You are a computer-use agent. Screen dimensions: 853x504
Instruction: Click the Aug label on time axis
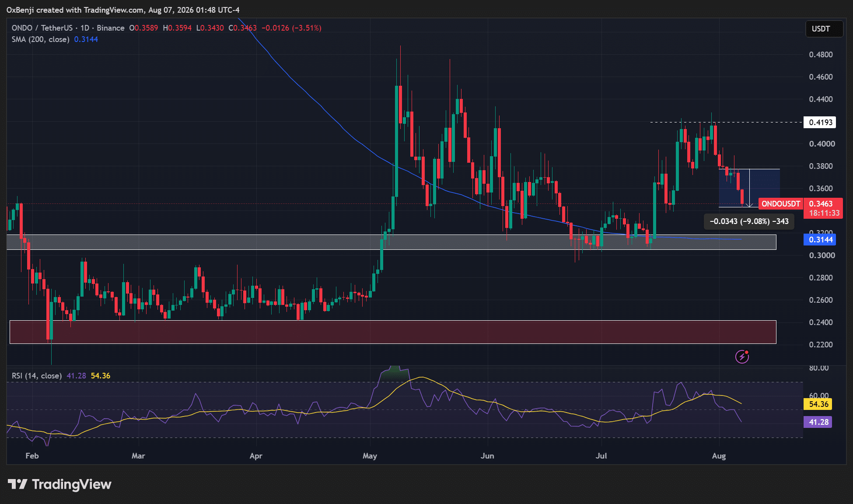tap(719, 456)
